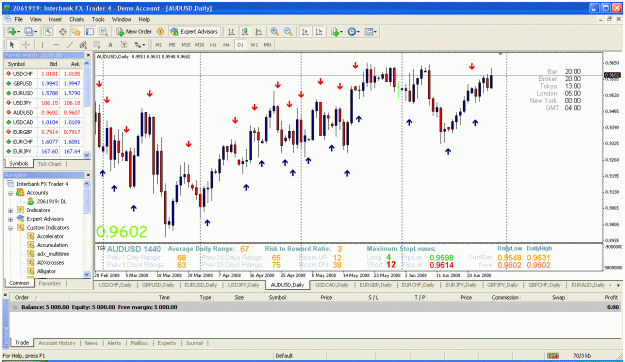The height and width of the screenshot is (362, 625).
Task: Select the Alligator custom indicator
Action: click(46, 272)
